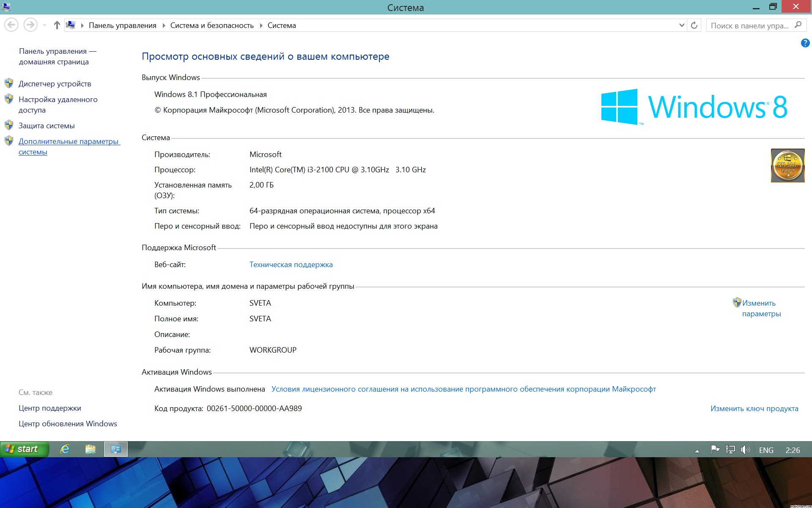The width and height of the screenshot is (812, 508).
Task: Click the network tray icon
Action: click(x=730, y=450)
